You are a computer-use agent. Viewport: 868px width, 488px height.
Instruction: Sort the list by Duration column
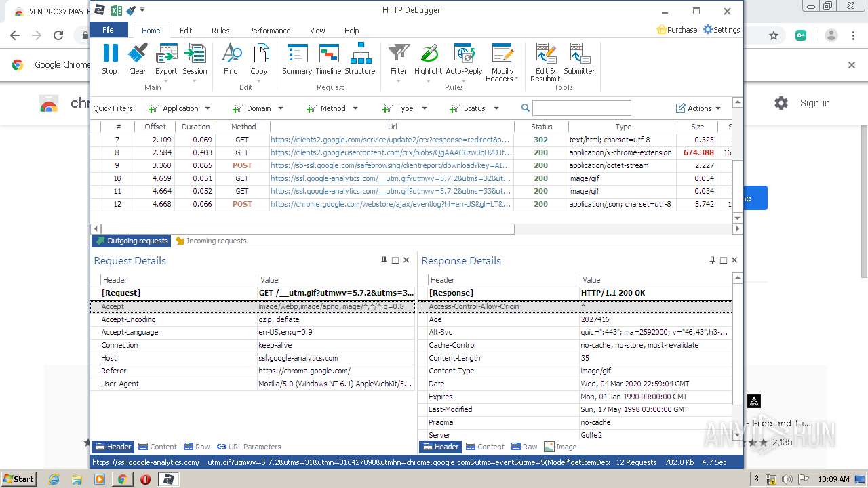coord(195,127)
